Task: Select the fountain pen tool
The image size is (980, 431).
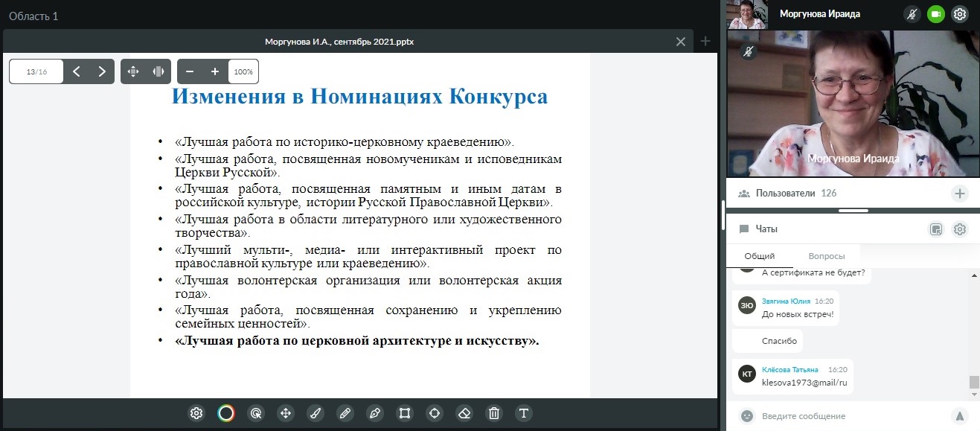Action: click(375, 413)
